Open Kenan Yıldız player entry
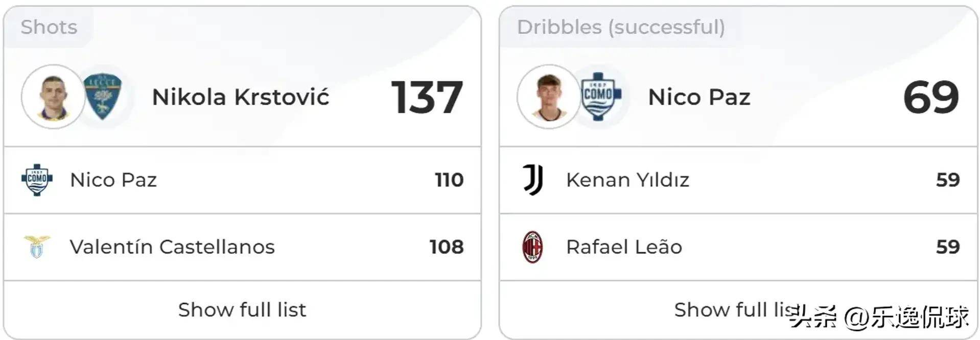980x340 pixels. click(x=627, y=180)
